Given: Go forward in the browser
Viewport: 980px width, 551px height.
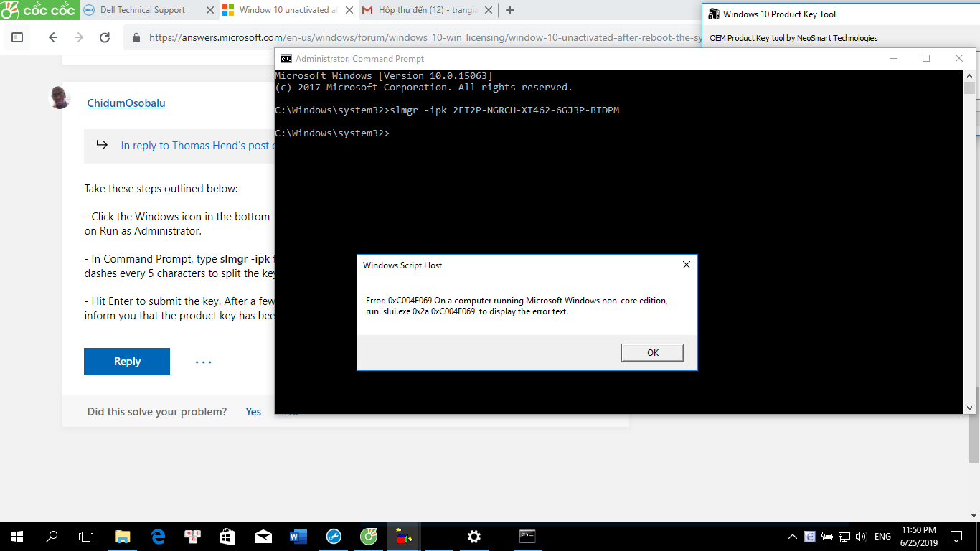Looking at the screenshot, I should click(78, 37).
